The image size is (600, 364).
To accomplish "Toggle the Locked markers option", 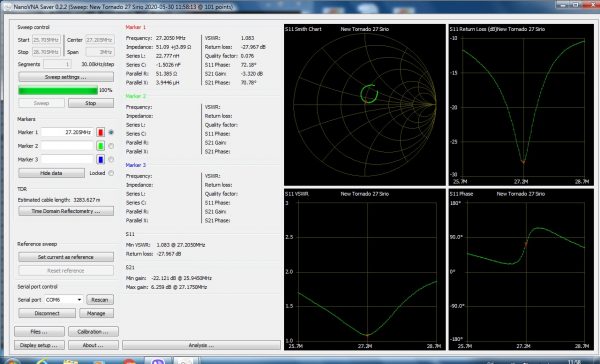I will (111, 173).
